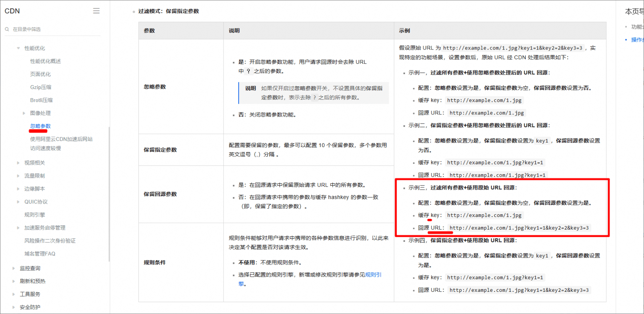Click the search magnifier icon in sidebar
Image resolution: width=644 pixels, height=314 pixels.
(x=7, y=29)
